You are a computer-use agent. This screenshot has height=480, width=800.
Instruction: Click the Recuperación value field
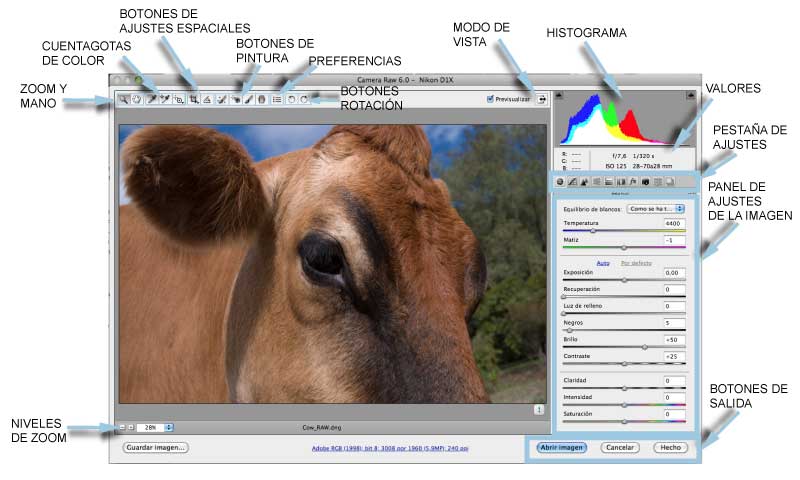tap(674, 289)
